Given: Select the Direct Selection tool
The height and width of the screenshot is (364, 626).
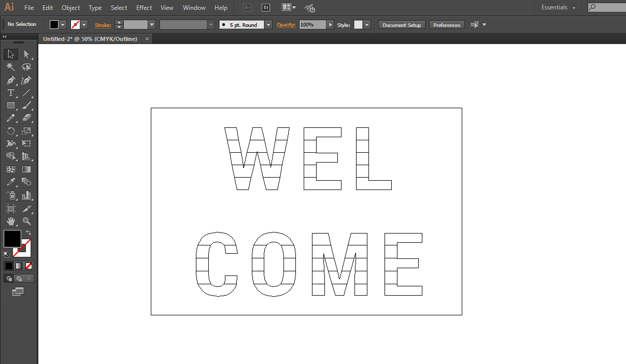Looking at the screenshot, I should click(26, 54).
